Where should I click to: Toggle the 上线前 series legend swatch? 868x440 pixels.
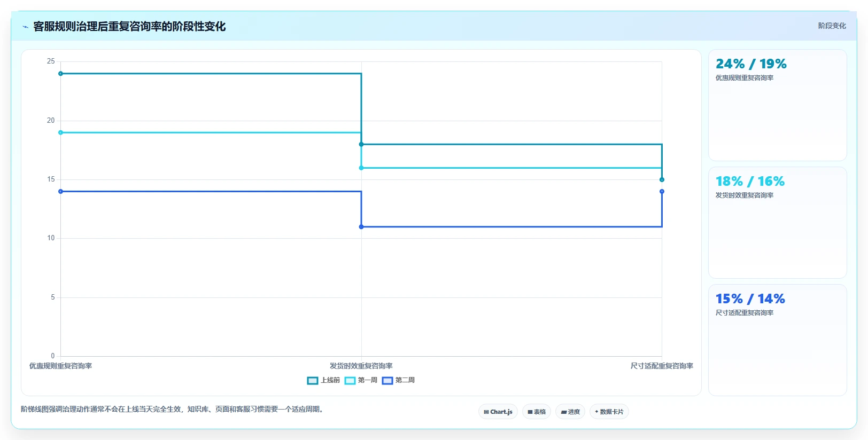coord(313,381)
